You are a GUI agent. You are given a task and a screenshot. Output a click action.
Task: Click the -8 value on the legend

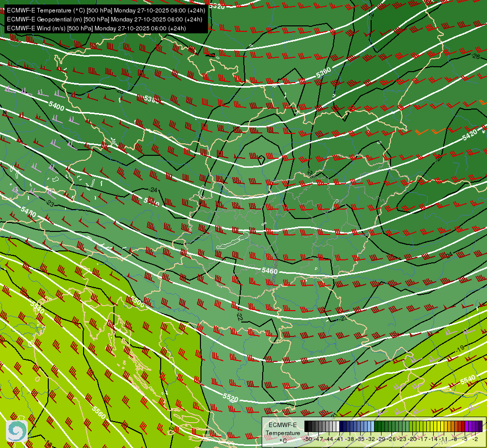point(454,439)
